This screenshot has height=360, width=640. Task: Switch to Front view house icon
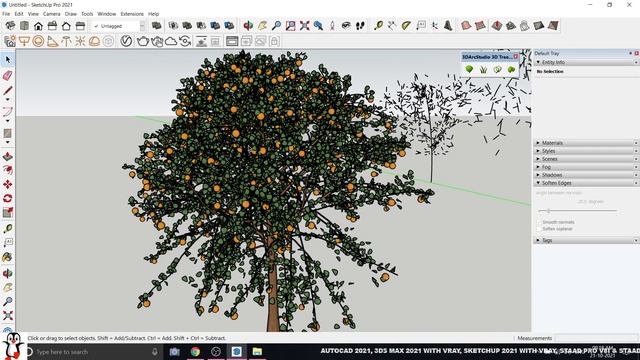coord(38,26)
